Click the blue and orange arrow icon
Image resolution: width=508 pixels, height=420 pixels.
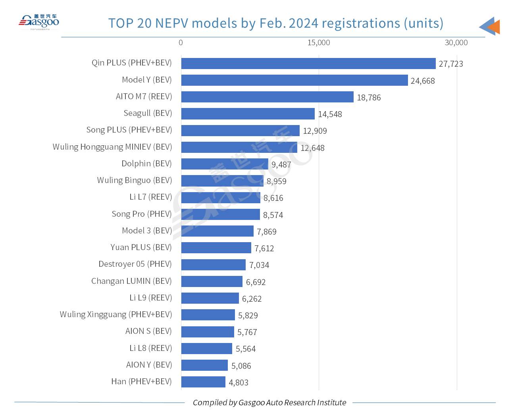(489, 26)
